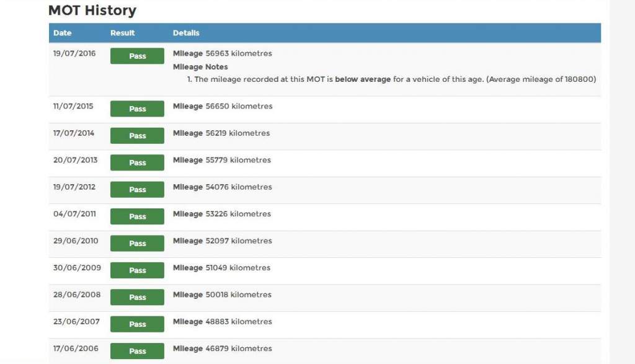Screen dimensions: 635x364
Task: Click the Mileage 46879 kilometres entry
Action: [x=222, y=348]
